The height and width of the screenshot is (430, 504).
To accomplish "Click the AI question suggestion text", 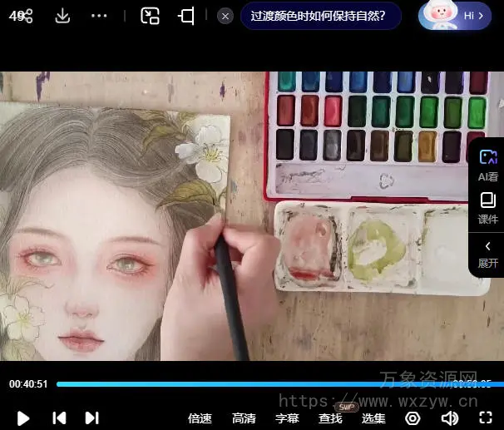I will 319,16.
